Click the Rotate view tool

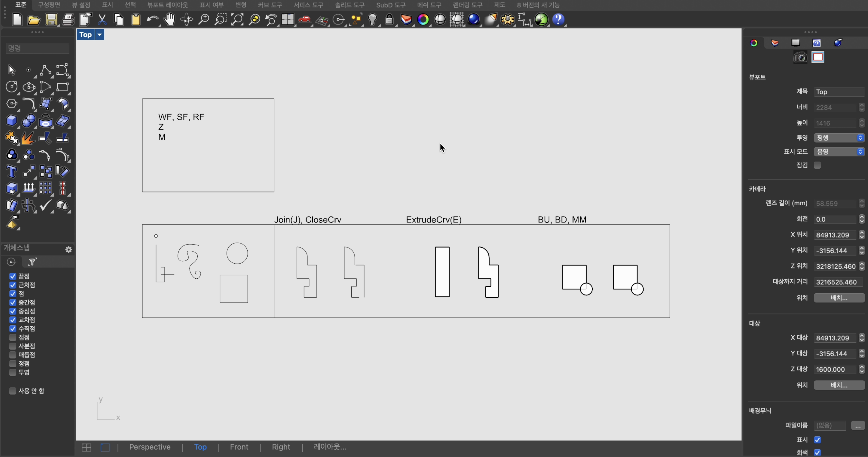(187, 19)
